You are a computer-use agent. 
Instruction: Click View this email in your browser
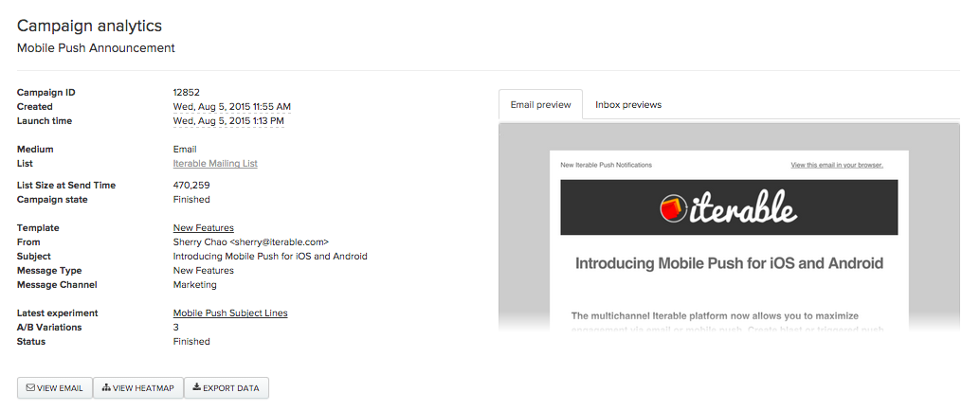click(x=837, y=165)
